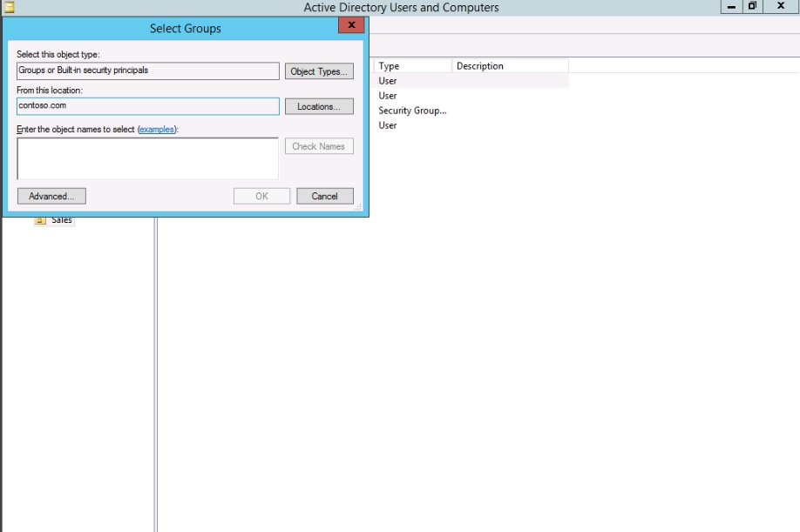The image size is (800, 532).
Task: Click the Groups or Built-in security principals field
Action: tap(147, 71)
